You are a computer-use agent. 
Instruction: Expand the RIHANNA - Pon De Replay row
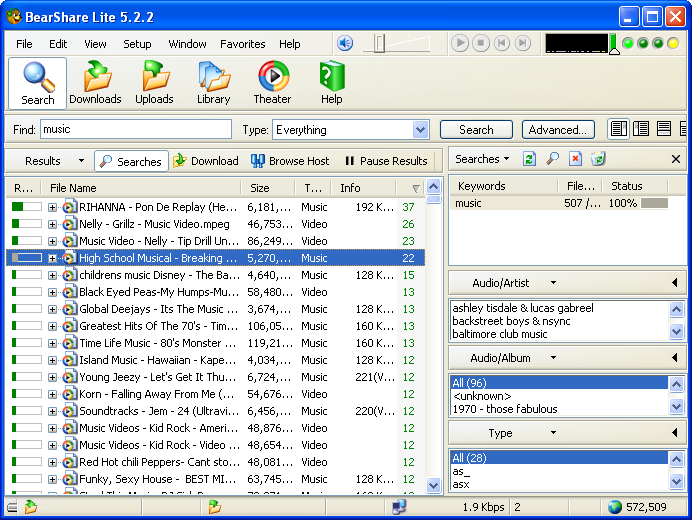pos(52,207)
